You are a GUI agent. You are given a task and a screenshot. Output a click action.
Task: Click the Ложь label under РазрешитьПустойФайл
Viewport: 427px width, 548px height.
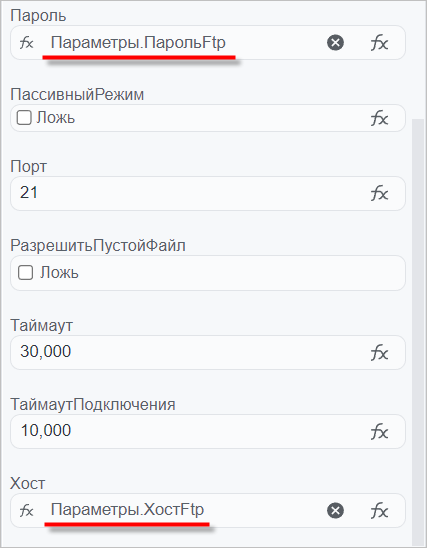[x=59, y=273]
